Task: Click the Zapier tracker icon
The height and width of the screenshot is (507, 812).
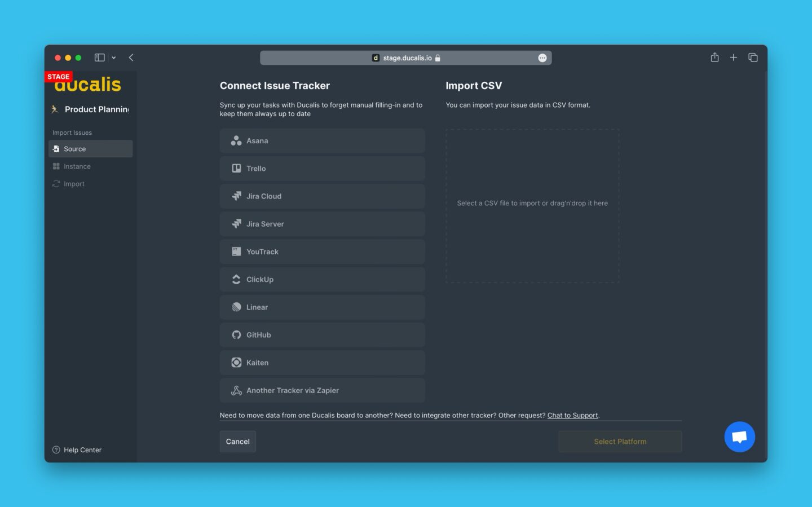Action: tap(236, 390)
